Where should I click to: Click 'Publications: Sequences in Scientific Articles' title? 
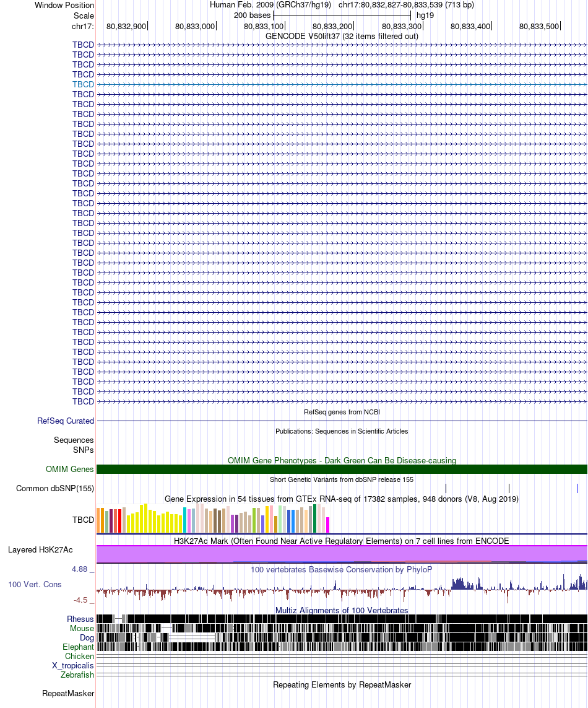(x=342, y=431)
